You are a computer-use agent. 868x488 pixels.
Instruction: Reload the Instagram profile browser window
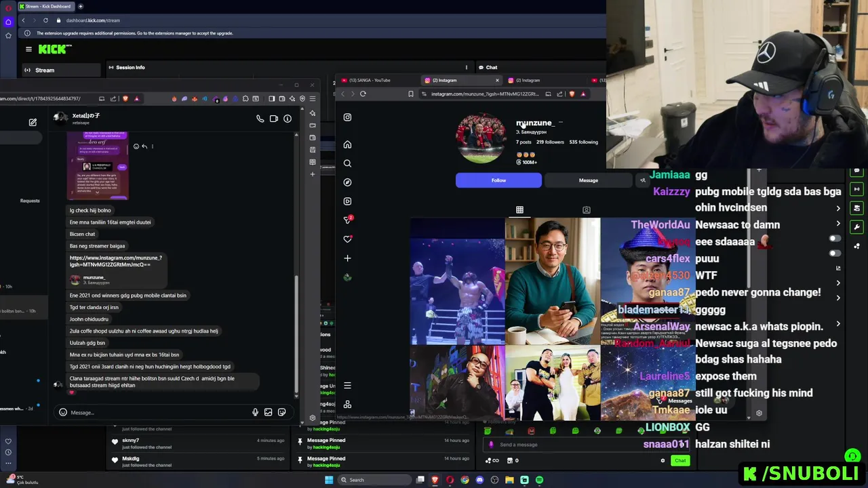(363, 94)
